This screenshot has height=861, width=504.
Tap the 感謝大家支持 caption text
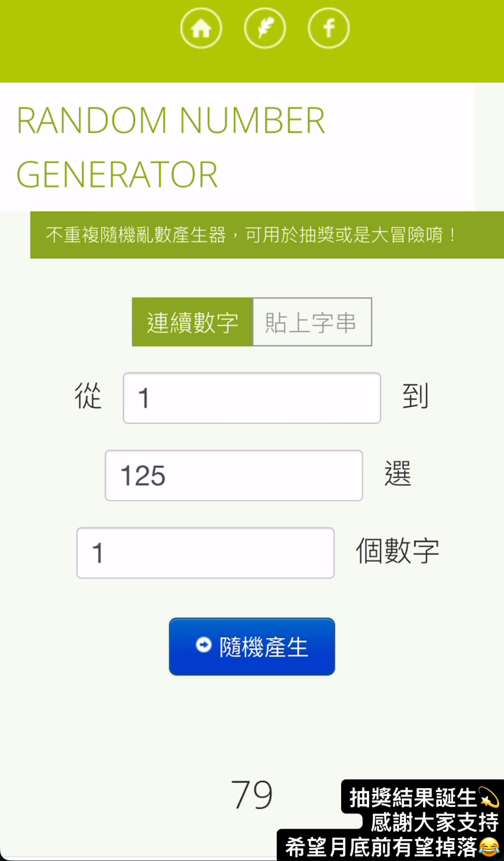[x=434, y=822]
